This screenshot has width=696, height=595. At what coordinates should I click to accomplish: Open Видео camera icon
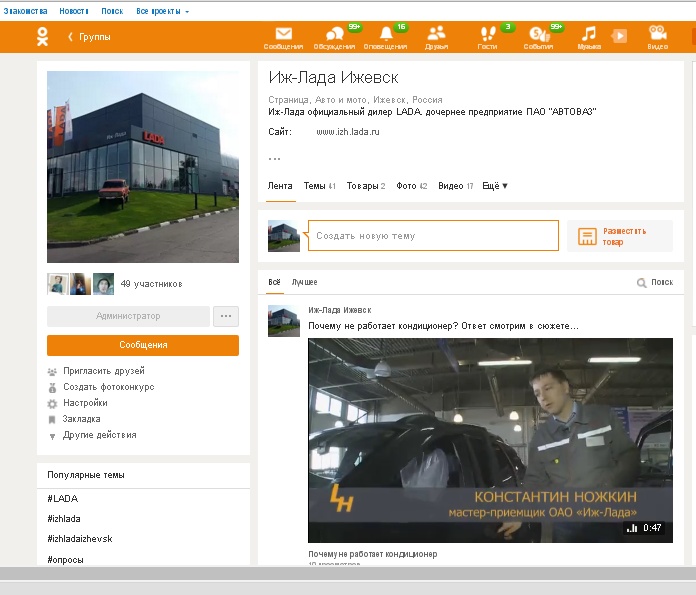(657, 33)
